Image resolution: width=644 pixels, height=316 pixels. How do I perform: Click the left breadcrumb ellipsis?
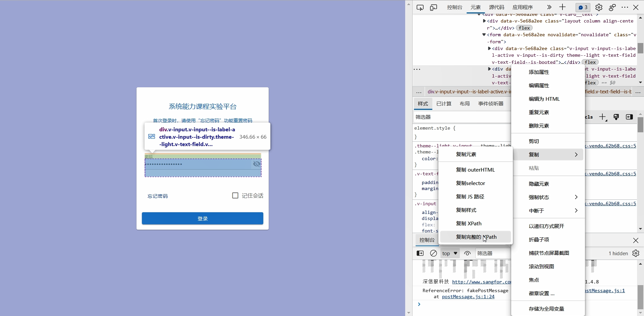pyautogui.click(x=419, y=92)
